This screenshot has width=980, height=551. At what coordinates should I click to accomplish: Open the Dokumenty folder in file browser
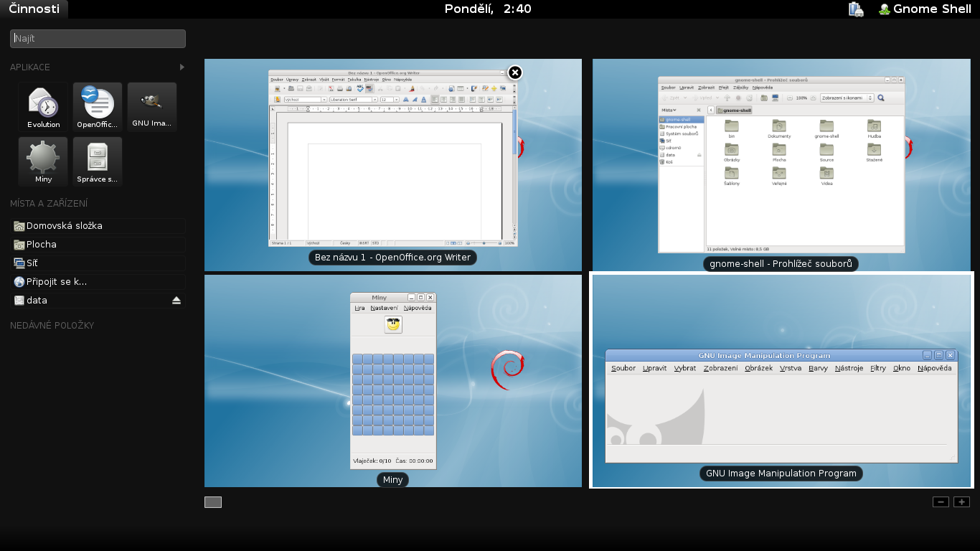[x=779, y=129]
